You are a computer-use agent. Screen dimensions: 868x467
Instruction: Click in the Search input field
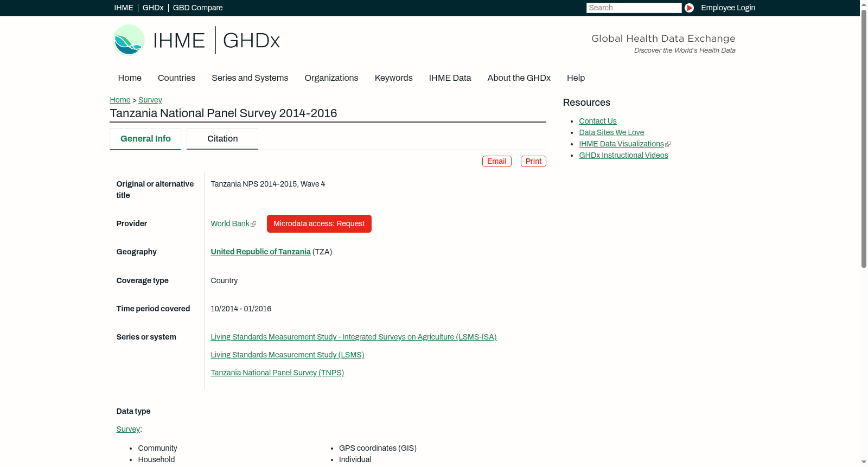(x=634, y=8)
